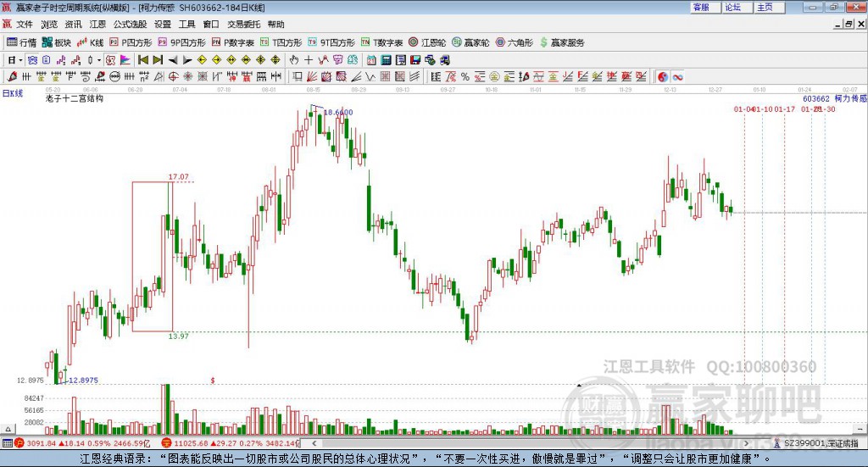This screenshot has width=868, height=467.
Task: Open the P四方形 tool
Action: [x=131, y=42]
